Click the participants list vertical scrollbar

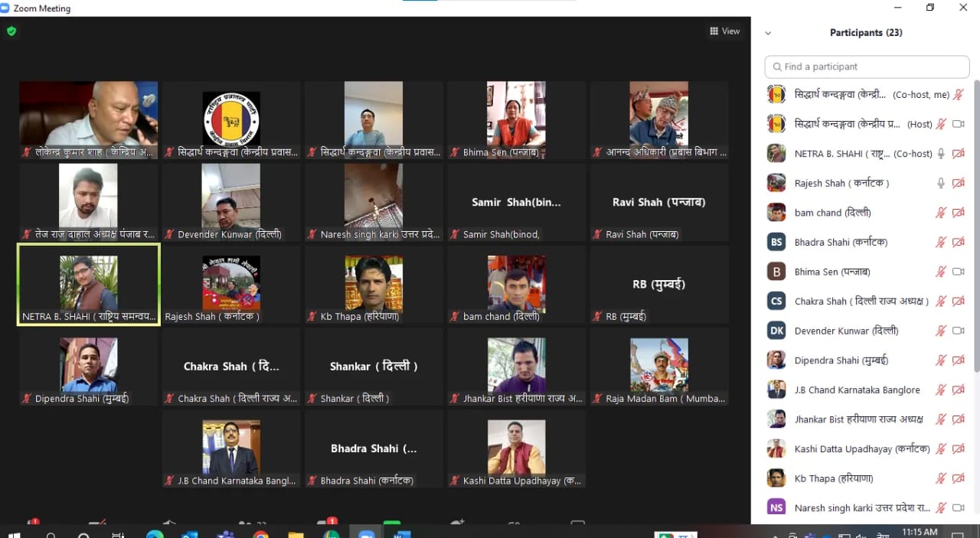coord(975,230)
